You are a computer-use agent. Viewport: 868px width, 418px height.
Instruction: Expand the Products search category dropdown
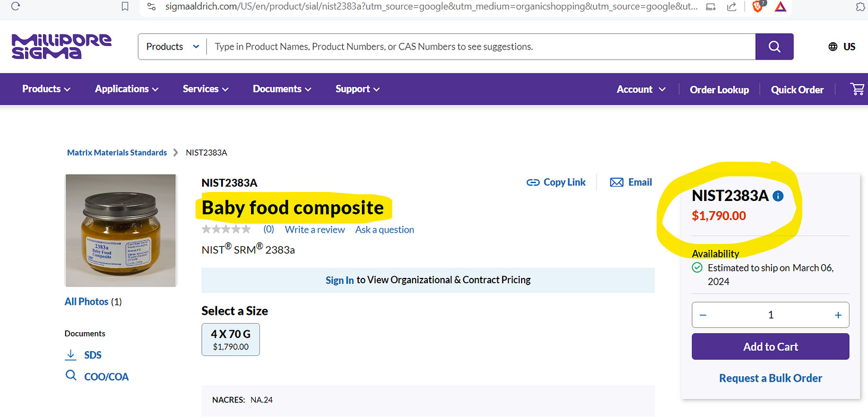tap(172, 47)
